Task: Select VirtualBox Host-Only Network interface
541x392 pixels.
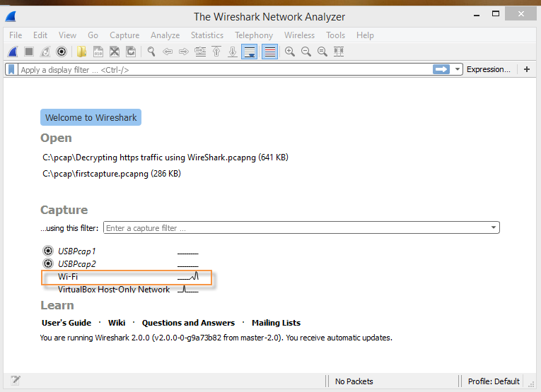Action: (114, 290)
